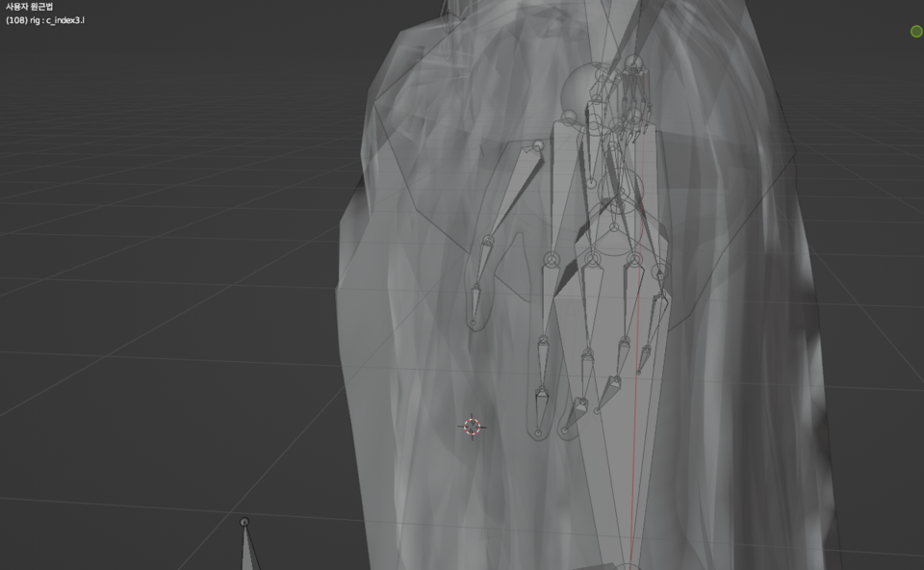This screenshot has height=570, width=924.
Task: Select the isolated bone joint near the bottom-left
Action: tap(244, 522)
